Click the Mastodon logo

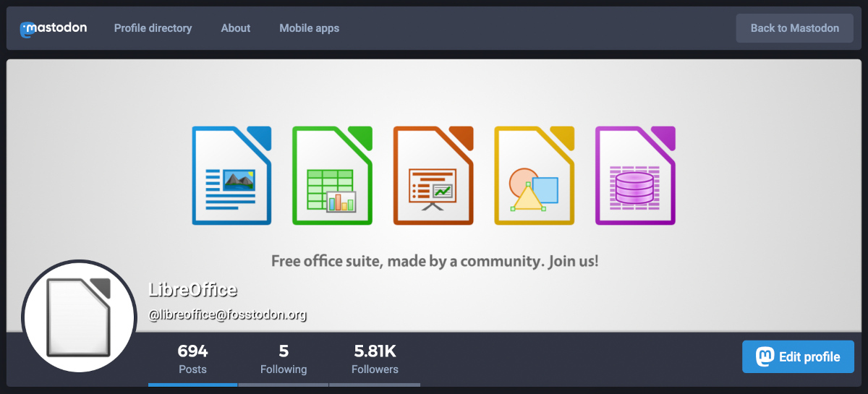click(54, 28)
